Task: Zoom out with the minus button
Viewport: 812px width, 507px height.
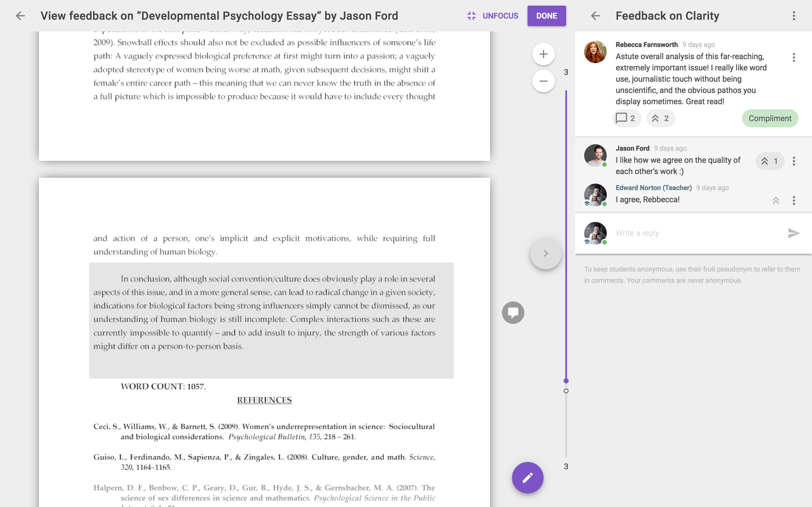Action: tap(543, 81)
